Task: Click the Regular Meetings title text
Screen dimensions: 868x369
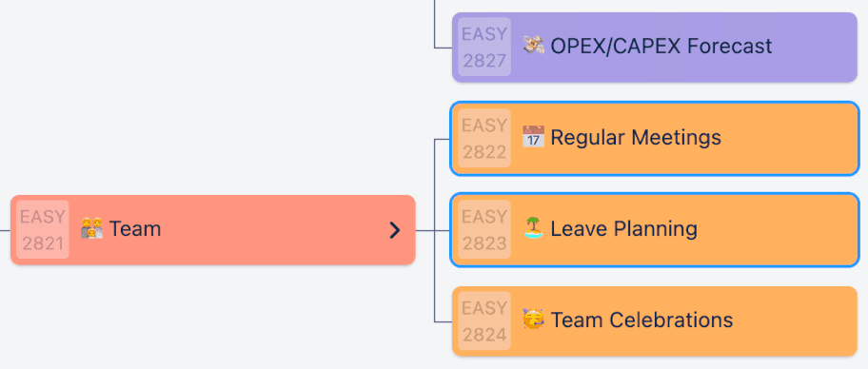Action: (636, 138)
